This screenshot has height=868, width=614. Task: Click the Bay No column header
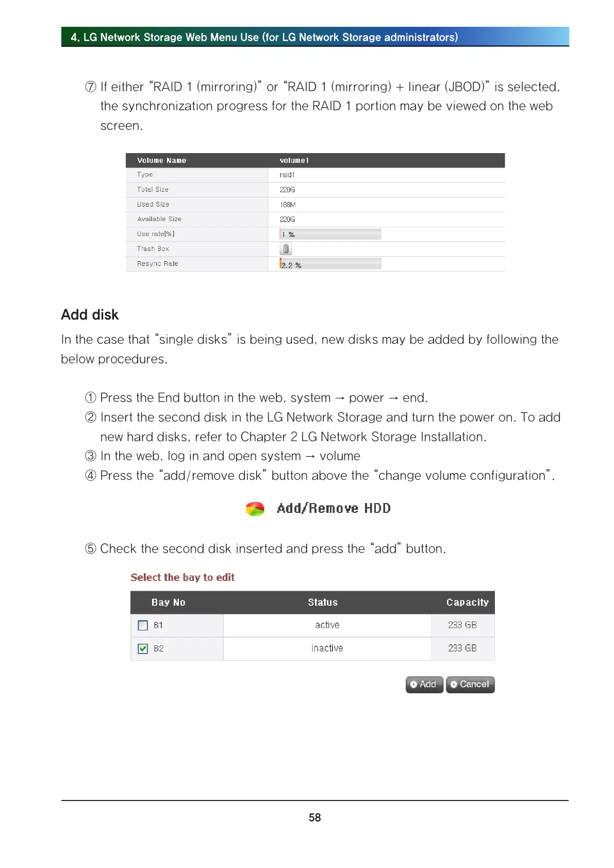click(x=168, y=603)
